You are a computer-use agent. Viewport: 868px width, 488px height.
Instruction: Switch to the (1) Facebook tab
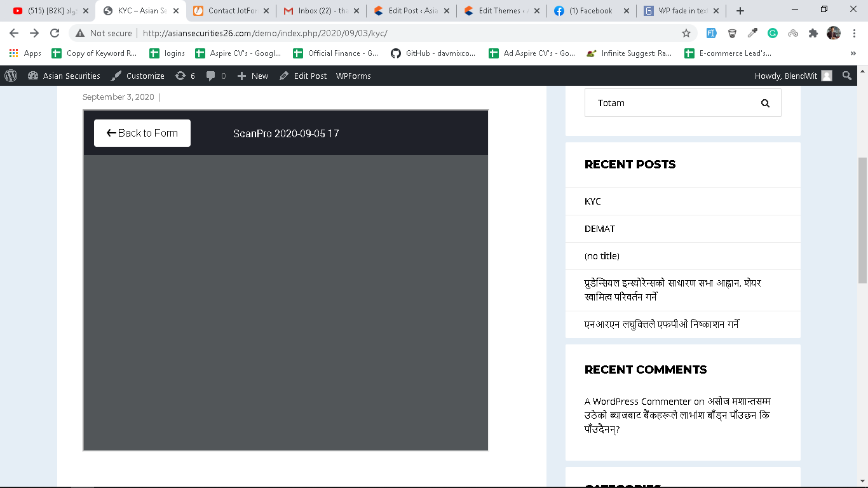593,11
